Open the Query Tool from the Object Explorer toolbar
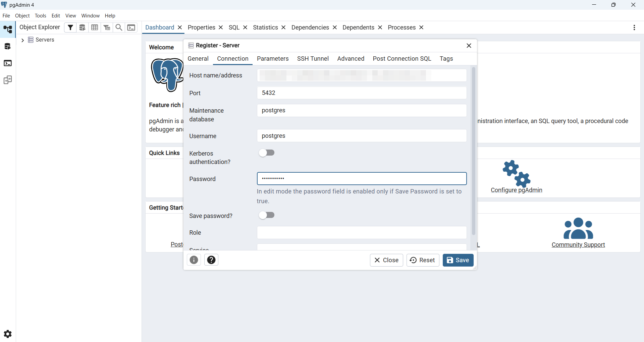The width and height of the screenshot is (644, 342). (x=83, y=27)
